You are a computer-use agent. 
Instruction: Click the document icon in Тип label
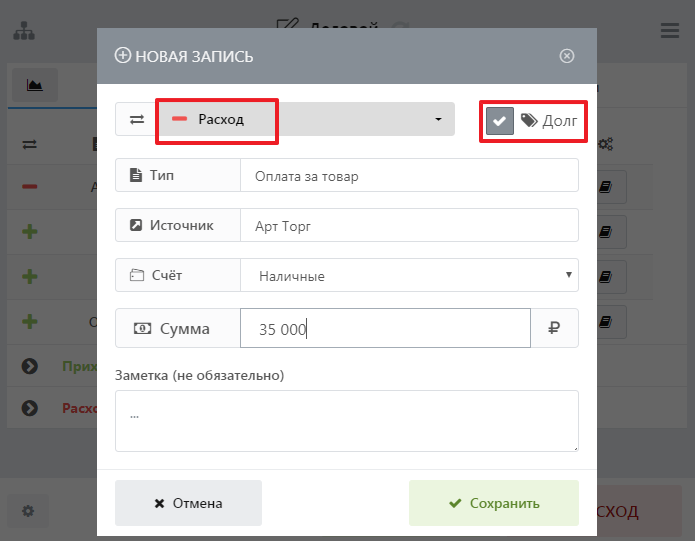[136, 175]
